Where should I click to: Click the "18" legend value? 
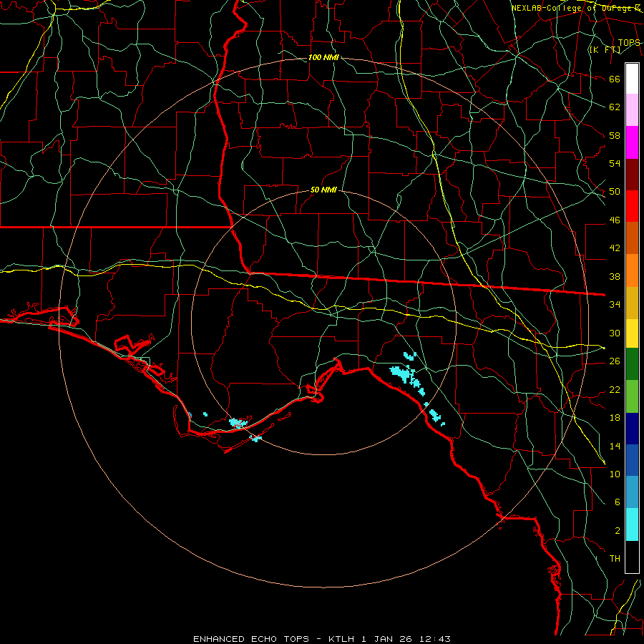click(615, 418)
